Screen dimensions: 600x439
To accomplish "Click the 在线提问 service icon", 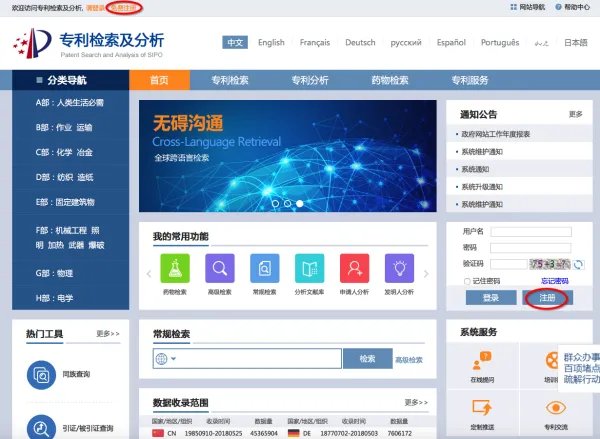I will pos(482,361).
